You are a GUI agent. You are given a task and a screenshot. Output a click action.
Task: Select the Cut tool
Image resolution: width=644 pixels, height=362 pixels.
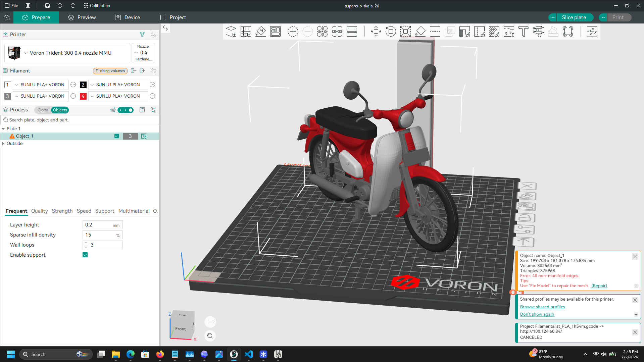tap(435, 32)
